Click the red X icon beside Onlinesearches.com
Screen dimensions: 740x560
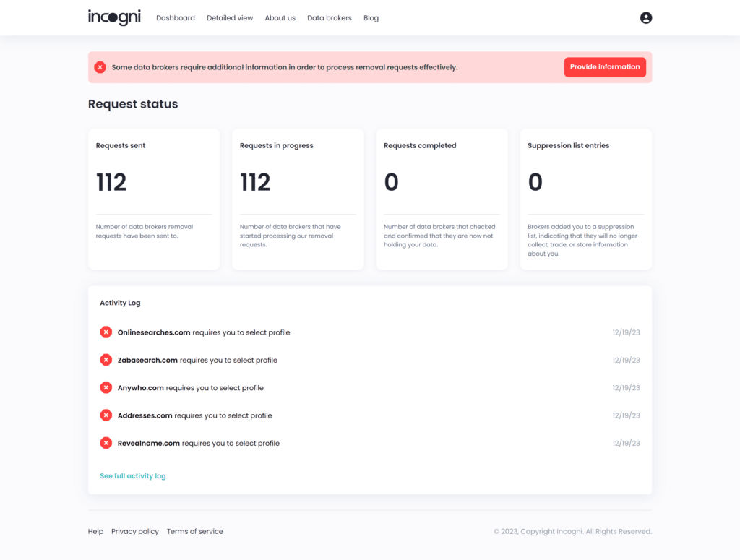point(106,332)
